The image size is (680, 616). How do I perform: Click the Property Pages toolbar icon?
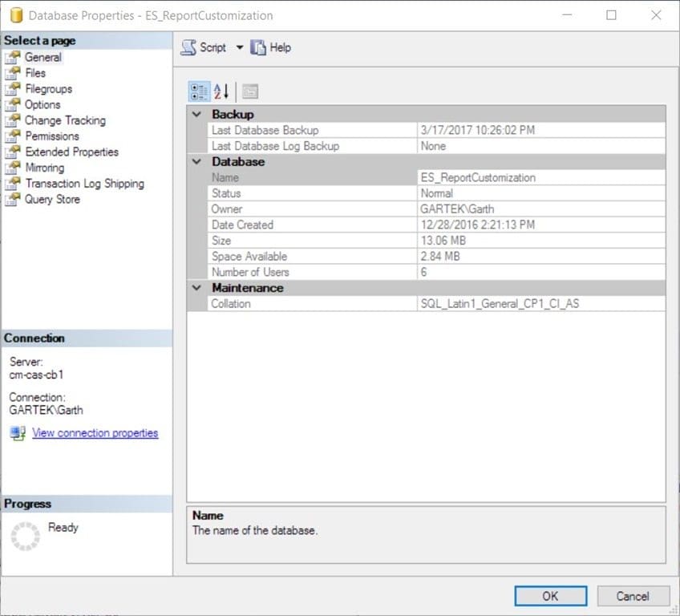click(x=250, y=91)
